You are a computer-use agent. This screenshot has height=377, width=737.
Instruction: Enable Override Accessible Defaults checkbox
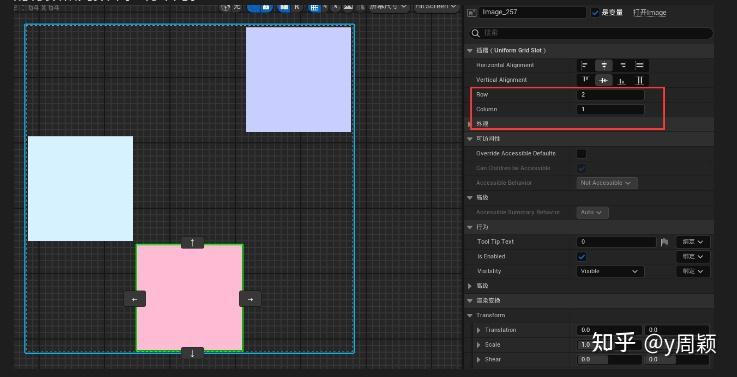click(581, 154)
